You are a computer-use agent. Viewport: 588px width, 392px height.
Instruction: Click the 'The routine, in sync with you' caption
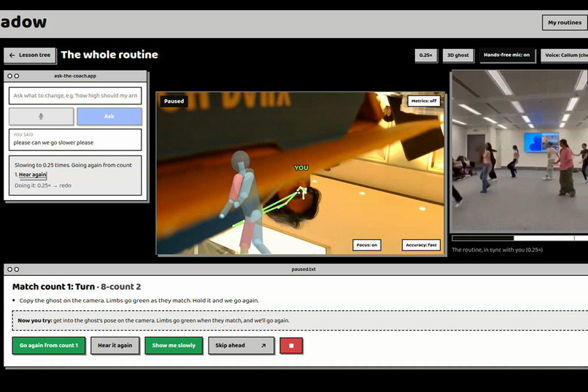pos(498,250)
